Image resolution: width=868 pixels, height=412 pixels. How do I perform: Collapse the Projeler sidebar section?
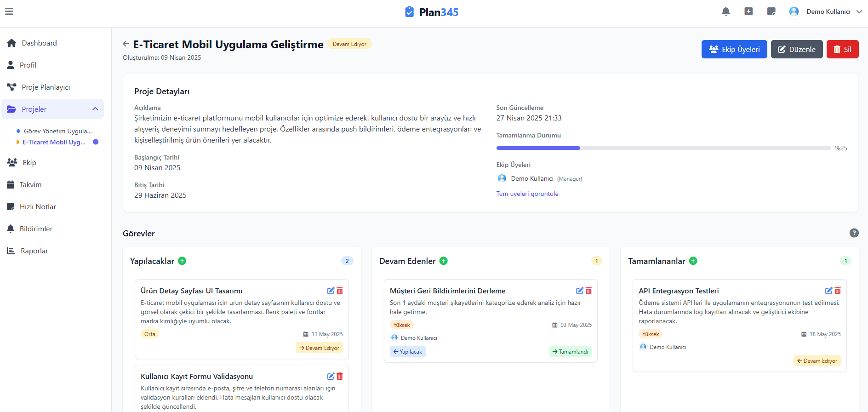pyautogui.click(x=95, y=109)
